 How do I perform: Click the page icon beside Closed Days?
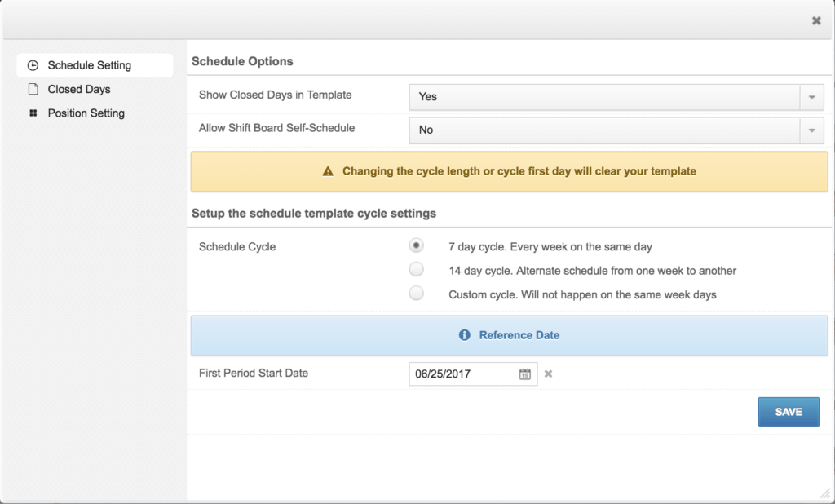[x=33, y=89]
